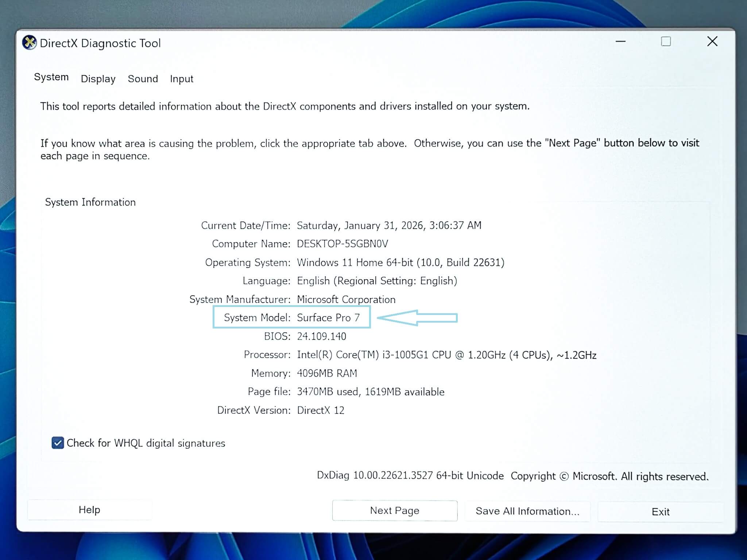Viewport: 747px width, 560px height.
Task: Click Windows 11 Home 64-bit value
Action: point(400,262)
